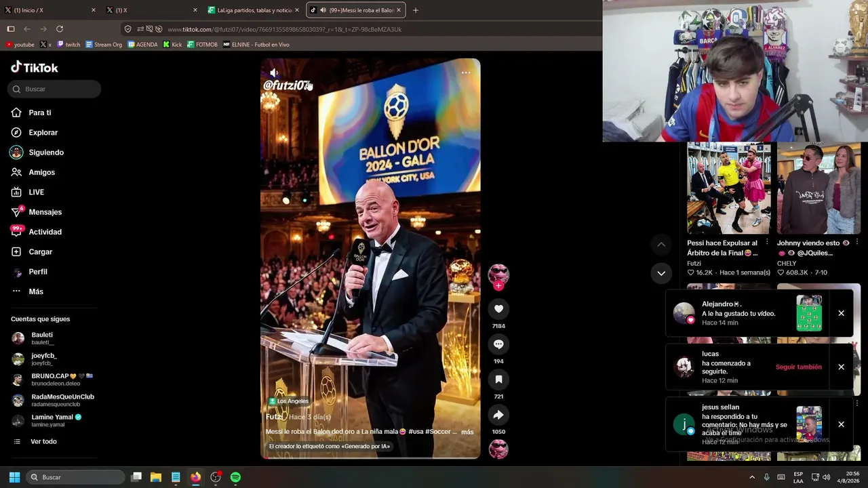Reload the current page
Viewport: 868px width, 488px height.
[60, 29]
